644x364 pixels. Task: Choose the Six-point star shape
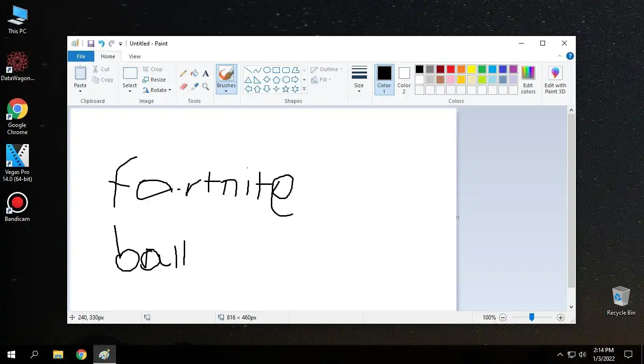295,89
